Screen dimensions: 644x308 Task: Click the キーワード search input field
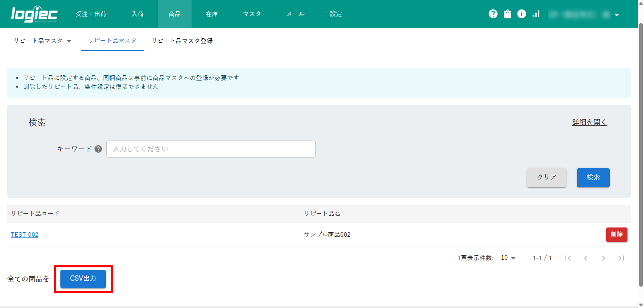coord(211,149)
